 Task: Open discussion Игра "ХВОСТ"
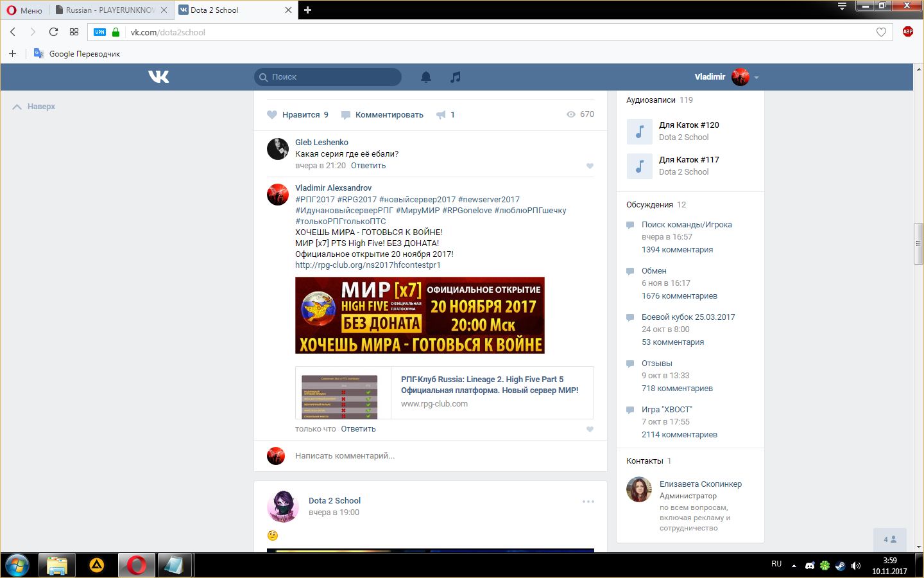coord(667,409)
